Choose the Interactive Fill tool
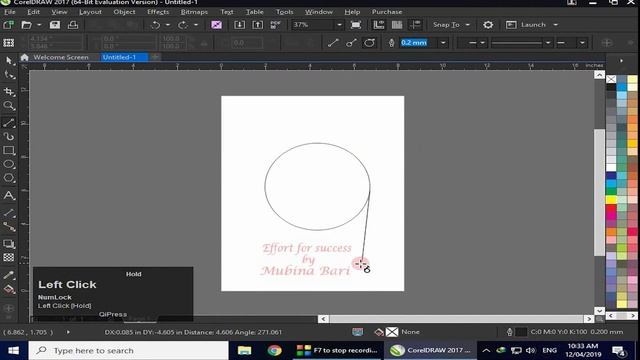This screenshot has height=360, width=640. click(x=9, y=289)
